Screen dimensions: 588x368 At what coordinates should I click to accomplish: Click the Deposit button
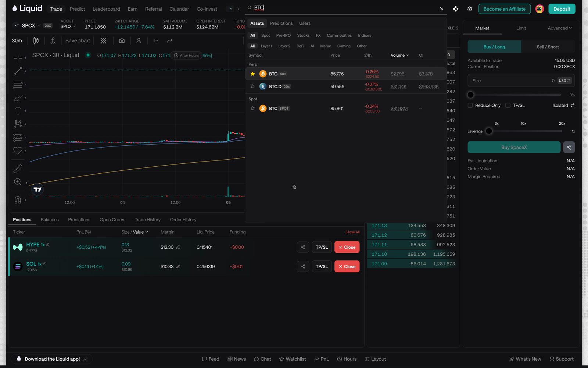562,9
